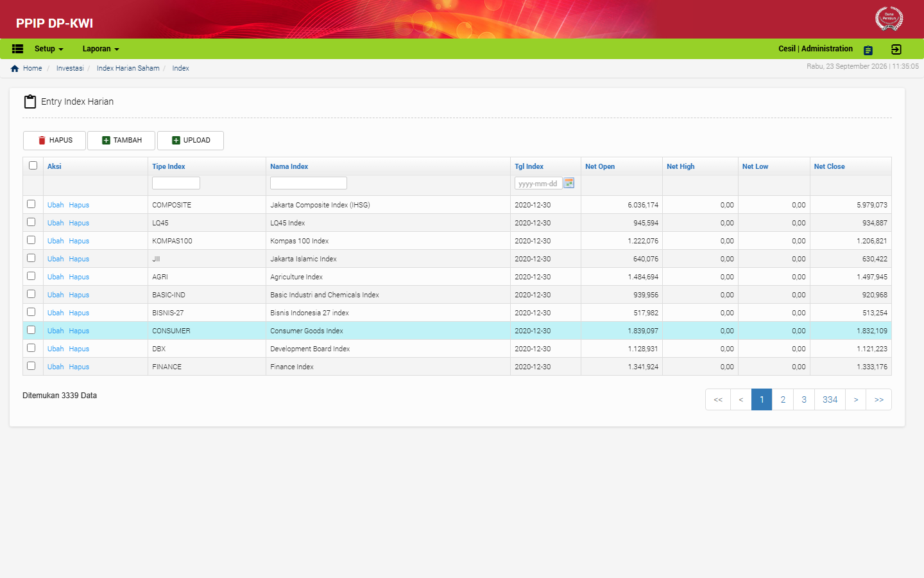Sort by Tipe Index column header
The height and width of the screenshot is (578, 924).
click(168, 166)
